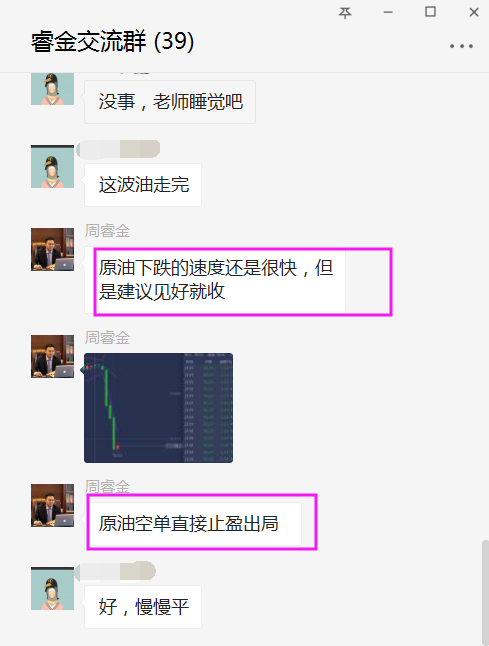Click 周睿金's avatar next to chart image
Screen dimensions: 489x646
pos(52,356)
